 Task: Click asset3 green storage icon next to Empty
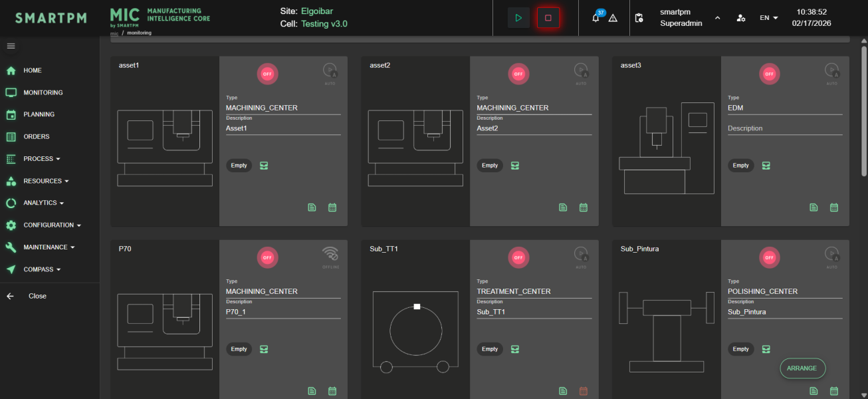click(x=766, y=166)
